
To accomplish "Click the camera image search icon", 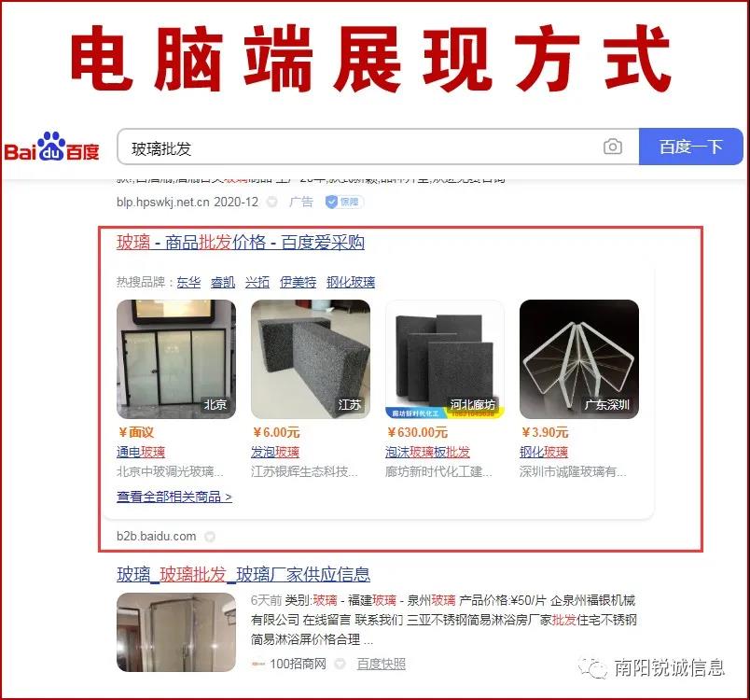I will click(x=613, y=147).
